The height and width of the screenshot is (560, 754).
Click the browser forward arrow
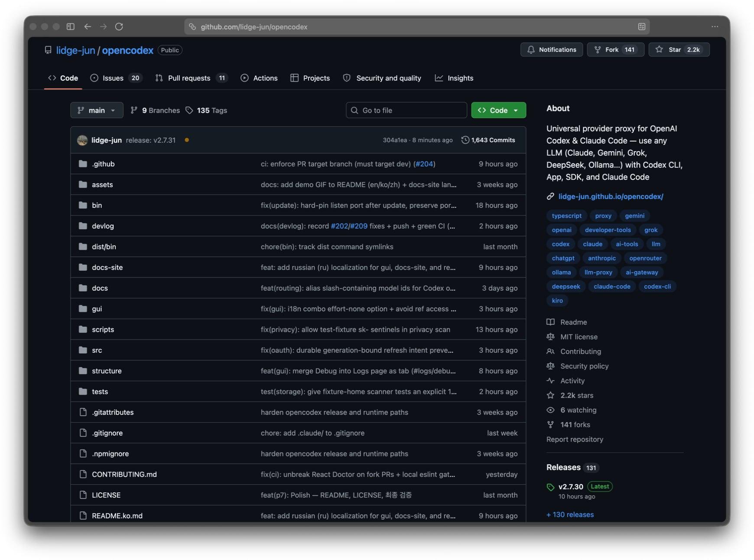point(103,26)
